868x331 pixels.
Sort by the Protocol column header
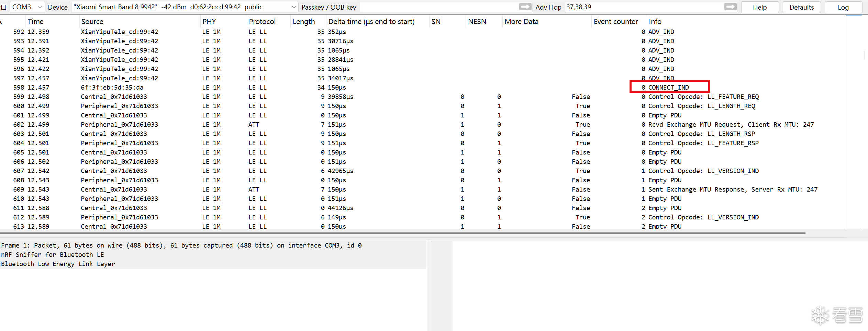pos(262,22)
